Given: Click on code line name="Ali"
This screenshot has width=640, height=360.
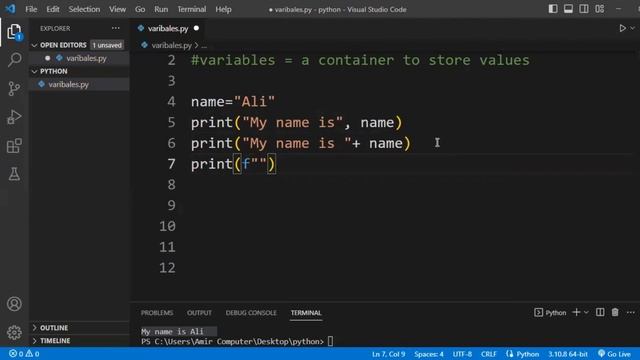Looking at the screenshot, I should [233, 102].
